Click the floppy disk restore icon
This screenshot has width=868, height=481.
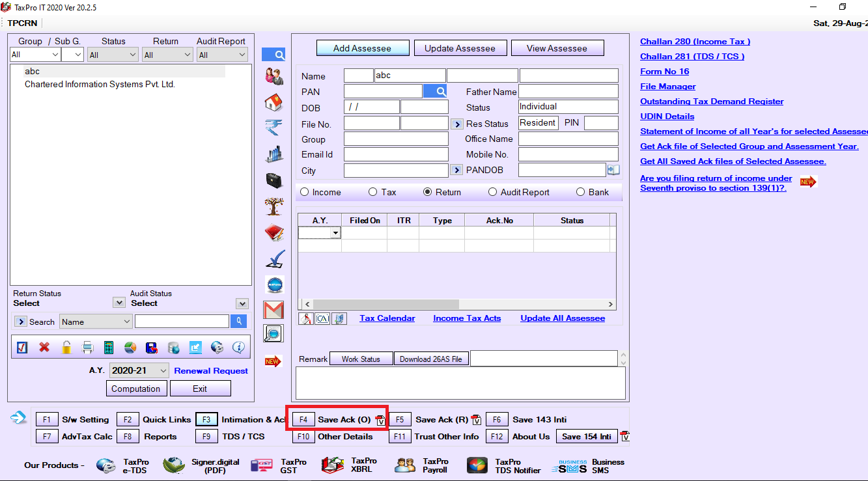[x=152, y=348]
